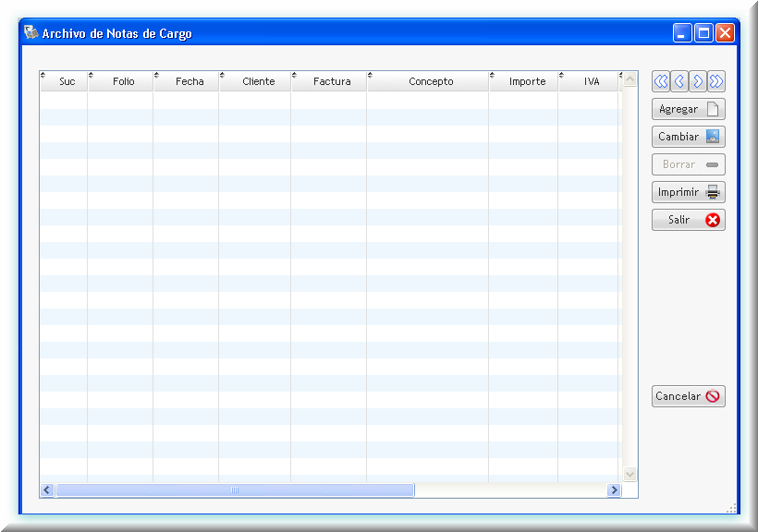Sort by the Cliente column header
The image size is (758, 532).
pyautogui.click(x=255, y=81)
